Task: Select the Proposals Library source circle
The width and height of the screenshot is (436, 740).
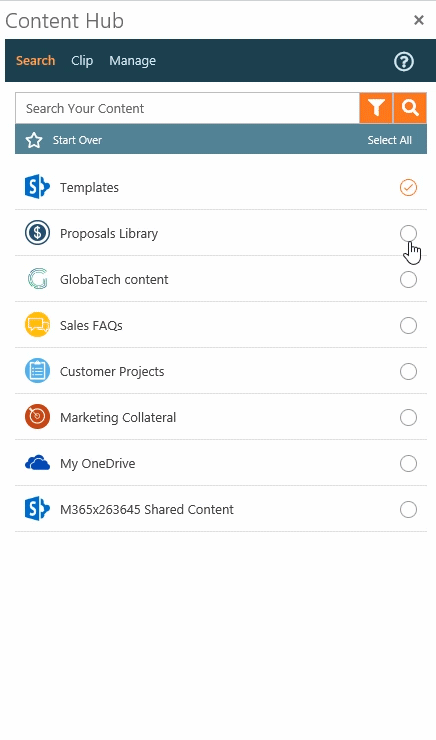Action: click(x=408, y=233)
